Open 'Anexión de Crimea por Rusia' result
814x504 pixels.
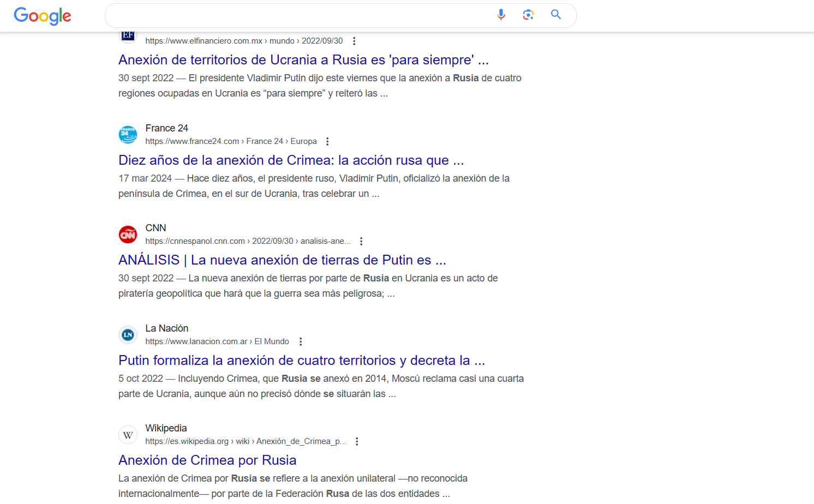pos(207,460)
